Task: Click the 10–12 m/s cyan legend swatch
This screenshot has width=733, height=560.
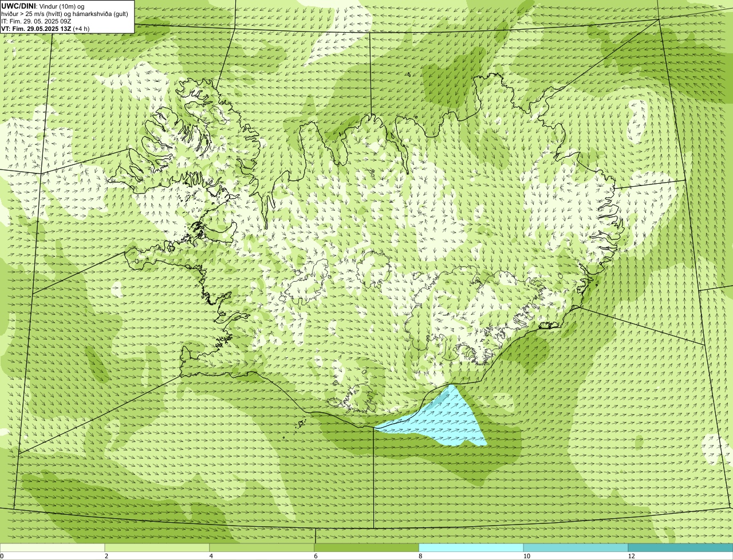Action: 576,548
